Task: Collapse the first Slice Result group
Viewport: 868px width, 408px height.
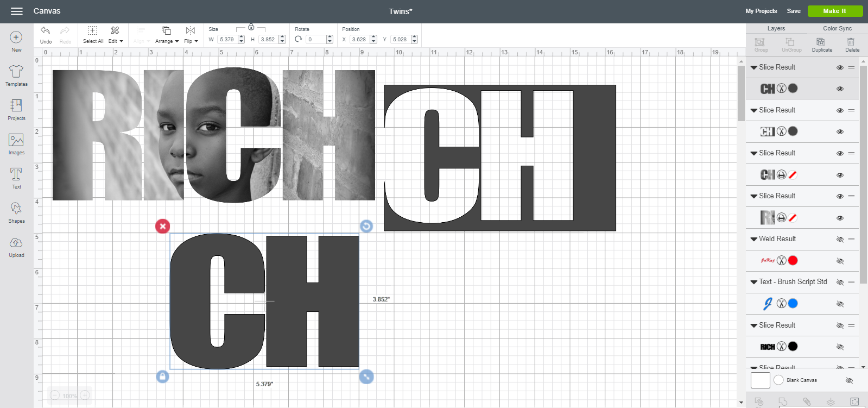Action: click(x=753, y=67)
